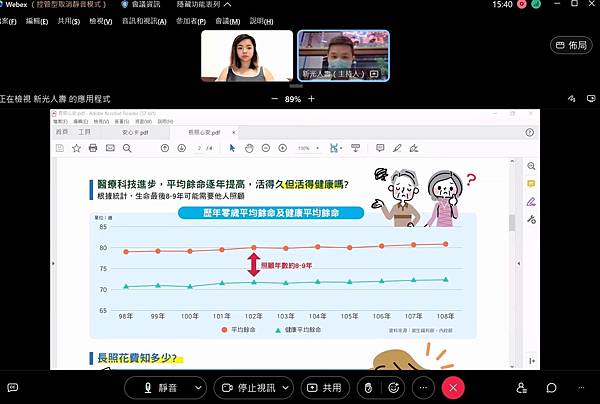The width and height of the screenshot is (600, 404).
Task: Expand the collapse arrow at right sidebar bottom
Action: coord(532,361)
